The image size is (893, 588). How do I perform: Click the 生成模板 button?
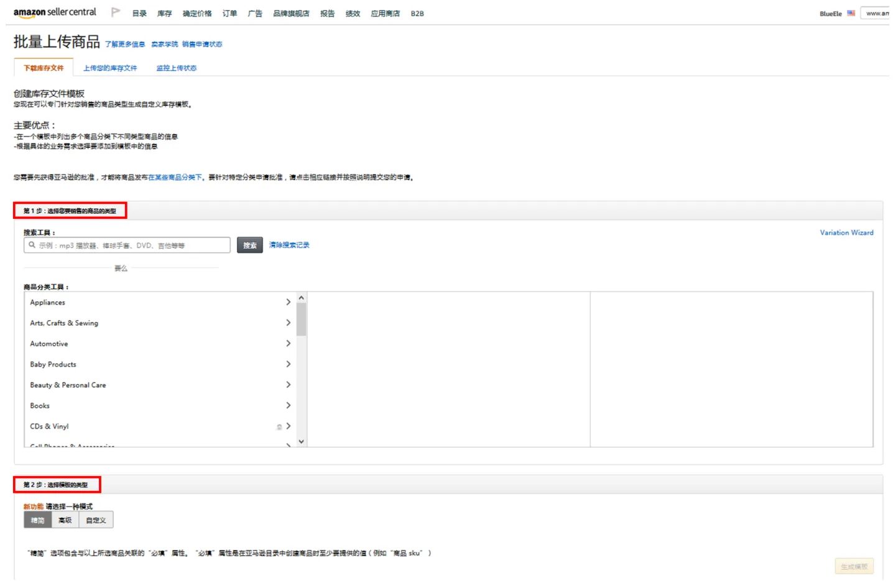854,566
